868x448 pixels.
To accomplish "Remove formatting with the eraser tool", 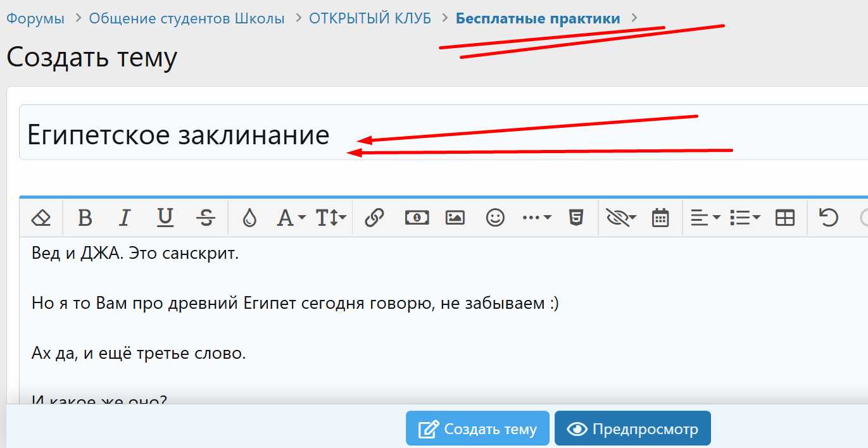I will pyautogui.click(x=41, y=218).
